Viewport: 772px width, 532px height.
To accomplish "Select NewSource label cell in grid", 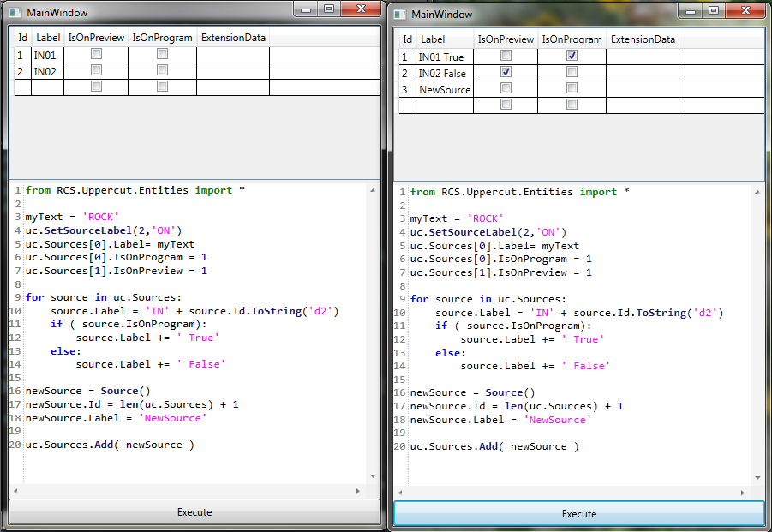I will pos(445,90).
